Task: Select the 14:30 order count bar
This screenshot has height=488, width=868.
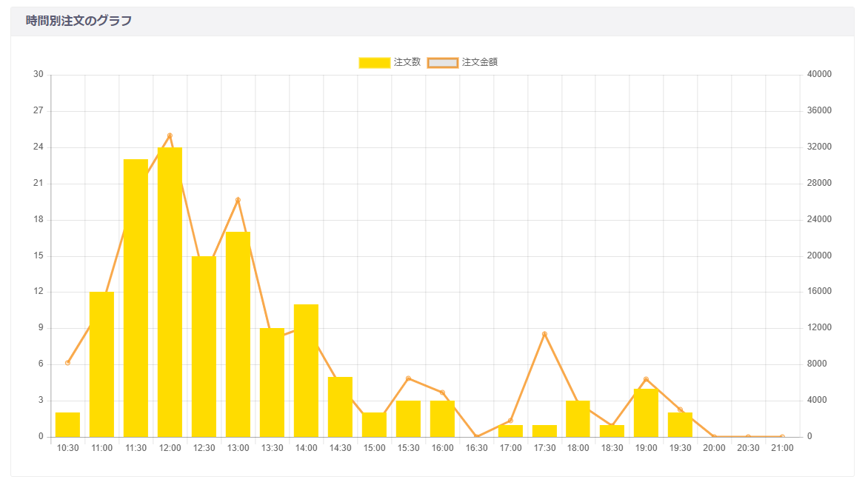Action: [340, 407]
